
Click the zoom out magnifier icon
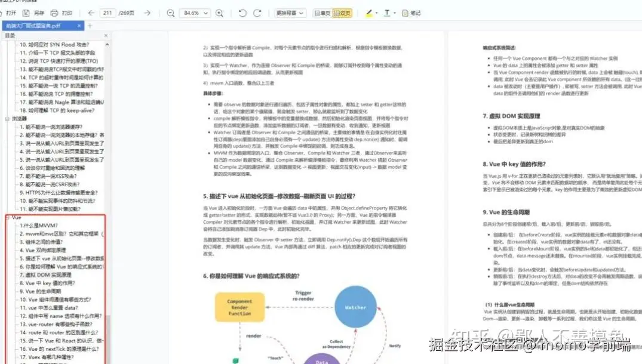171,13
